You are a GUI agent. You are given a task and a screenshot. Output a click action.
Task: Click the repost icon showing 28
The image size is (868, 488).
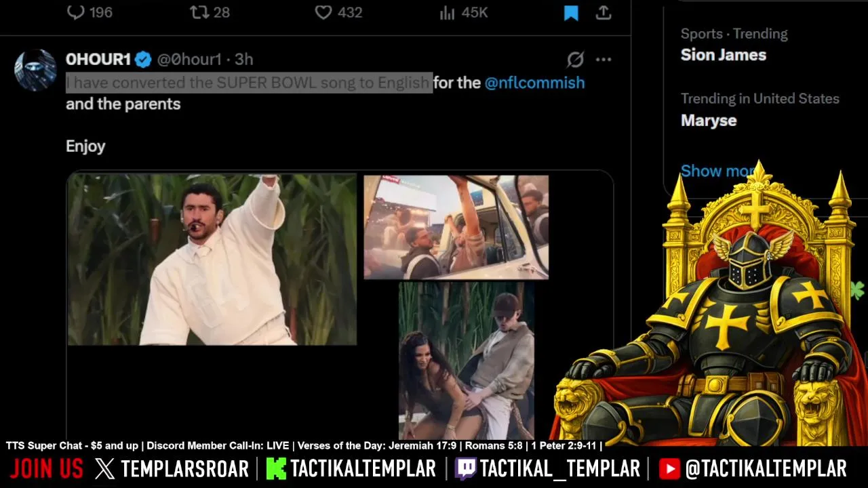(x=199, y=12)
